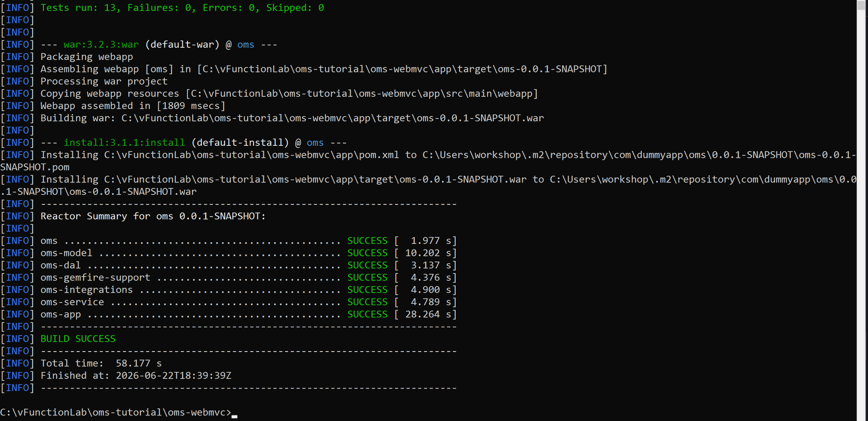Click the 'Total time: 58.177 s' line
This screenshot has width=868, height=421.
(101, 363)
